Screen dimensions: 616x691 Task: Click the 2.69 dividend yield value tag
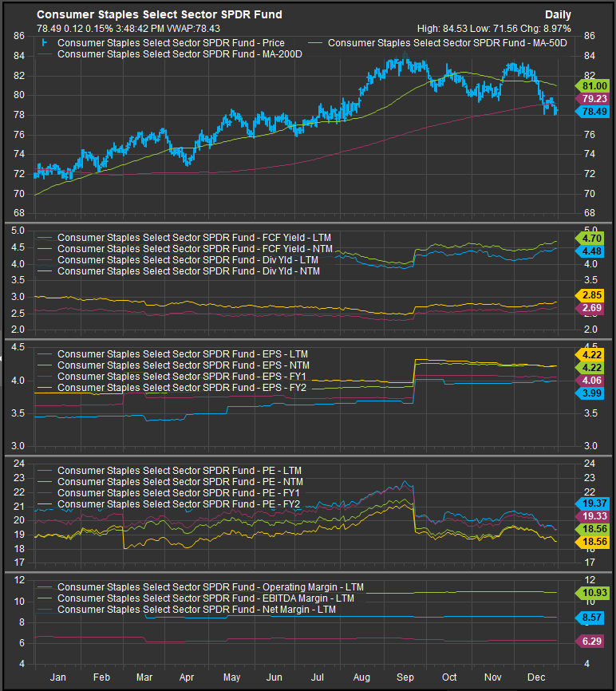click(x=590, y=308)
